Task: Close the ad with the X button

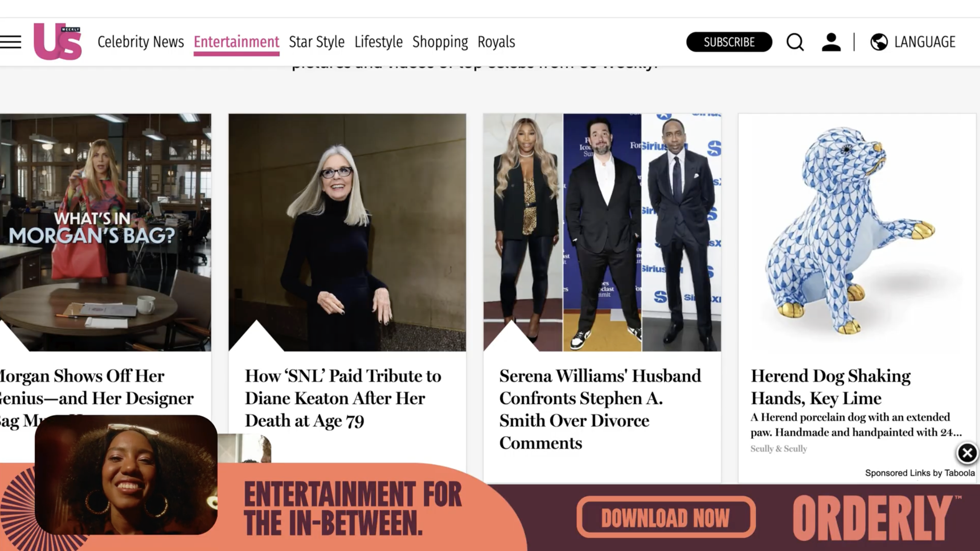Action: click(967, 453)
